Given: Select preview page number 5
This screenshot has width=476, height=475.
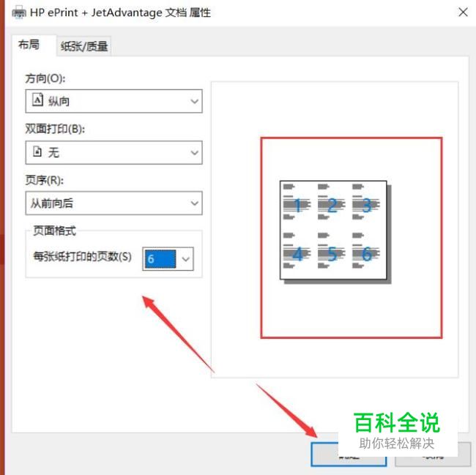Looking at the screenshot, I should click(332, 254).
